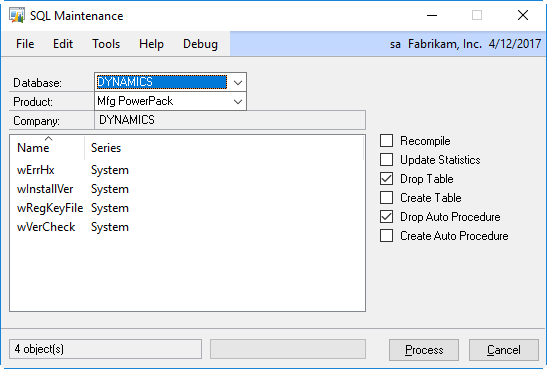Click the Mfg PowerPack product combo box
The height and width of the screenshot is (369, 547).
(x=170, y=101)
